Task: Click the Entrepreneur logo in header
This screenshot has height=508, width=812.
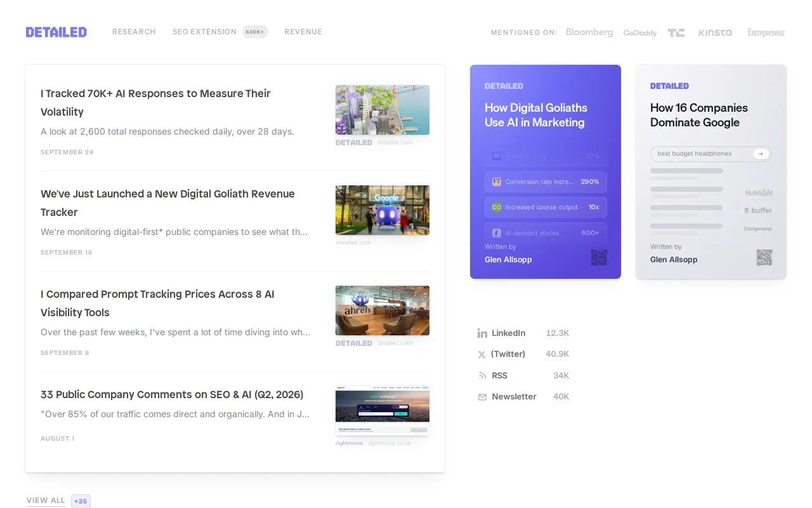Action: click(x=766, y=32)
